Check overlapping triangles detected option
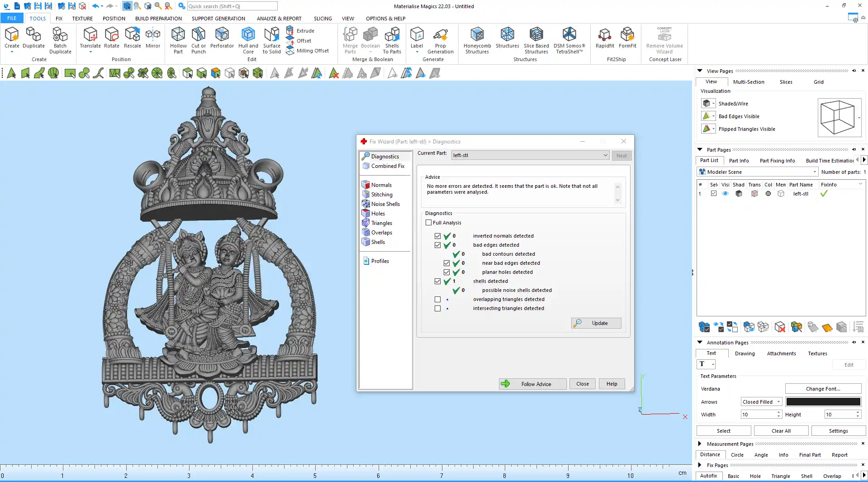This screenshot has height=482, width=868. coord(437,300)
